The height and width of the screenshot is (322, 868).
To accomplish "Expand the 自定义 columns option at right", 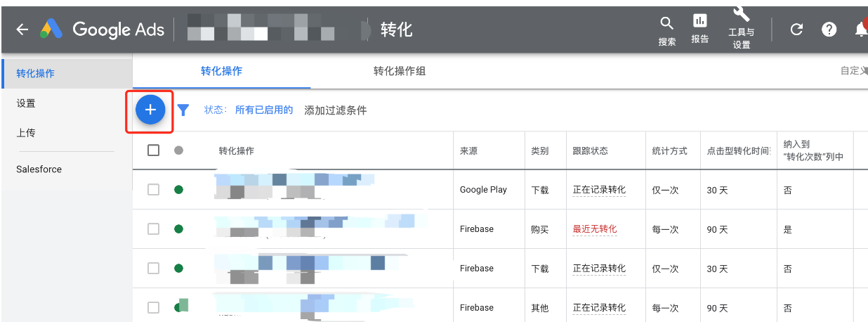I will coord(853,71).
